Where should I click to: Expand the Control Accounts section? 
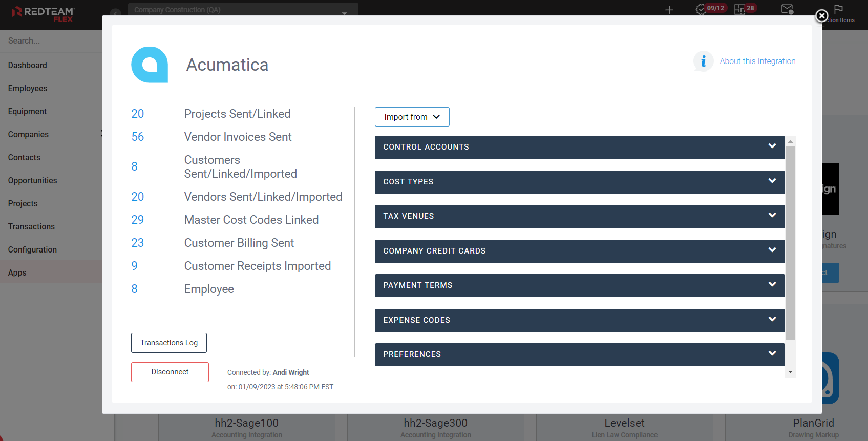(x=580, y=147)
